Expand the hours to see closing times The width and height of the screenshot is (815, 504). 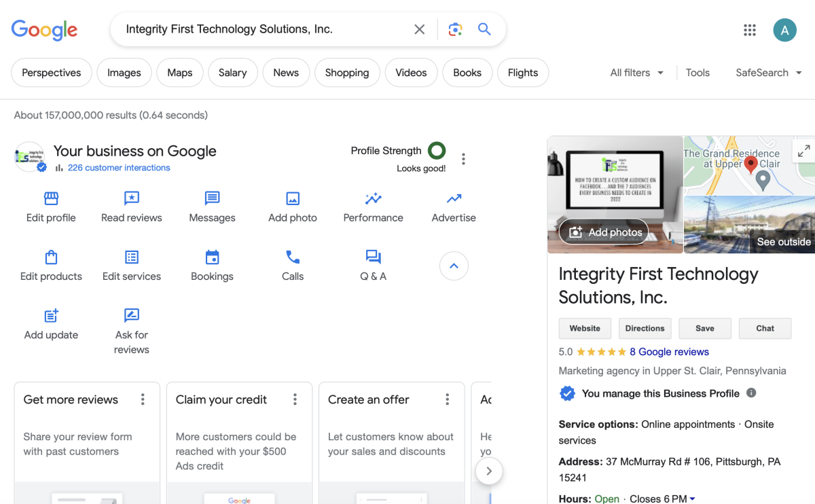(x=693, y=499)
